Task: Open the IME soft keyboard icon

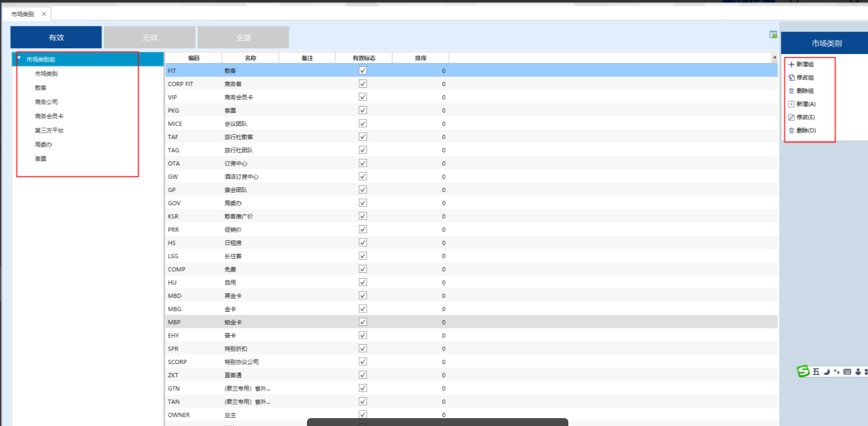Action: coord(847,371)
